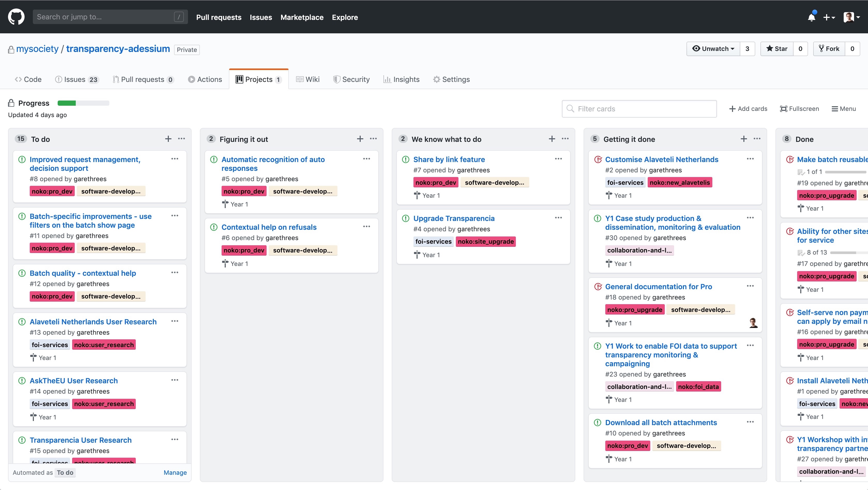This screenshot has width=868, height=490.
Task: Go to Explore in top navigation
Action: coord(345,17)
